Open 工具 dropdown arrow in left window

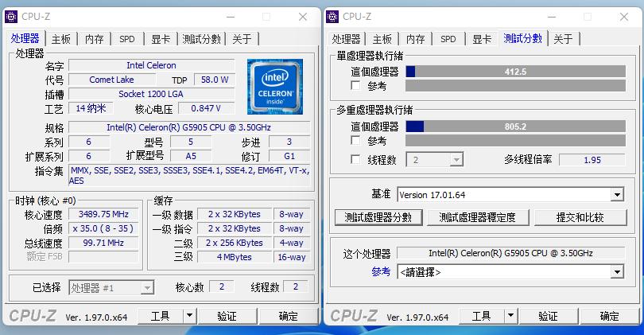[189, 316]
